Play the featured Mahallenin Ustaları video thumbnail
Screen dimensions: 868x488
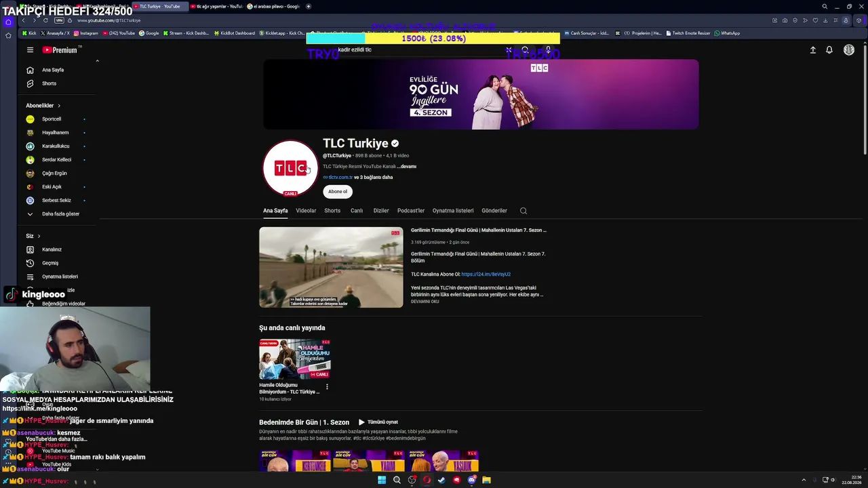tap(331, 267)
